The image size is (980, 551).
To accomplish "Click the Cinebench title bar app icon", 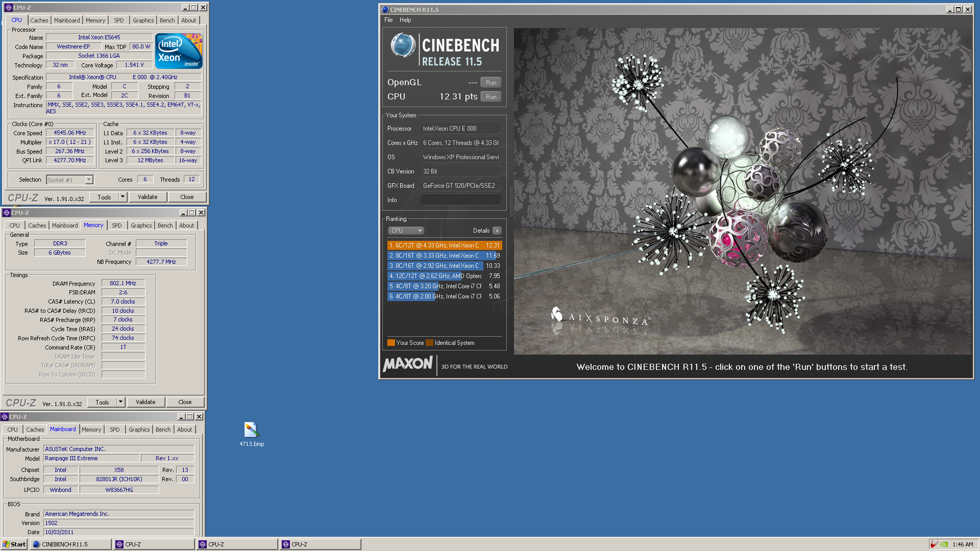I will tap(385, 9).
